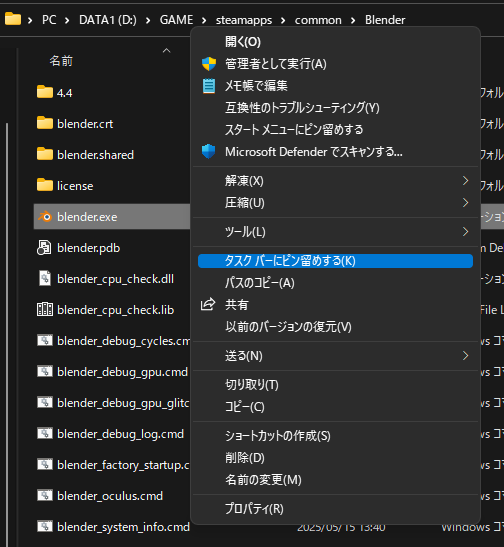Choose 以前のバージョンの復元(V)

click(336, 327)
